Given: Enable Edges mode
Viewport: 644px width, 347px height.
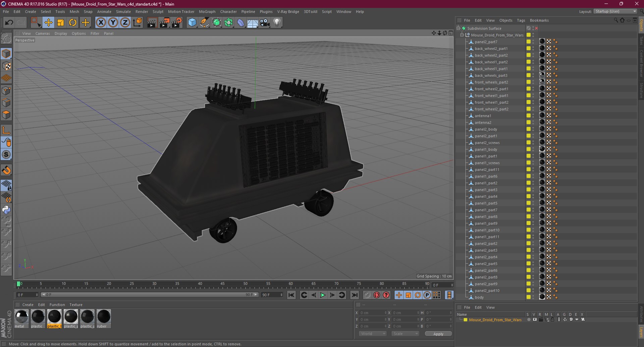Looking at the screenshot, I should click(x=6, y=103).
